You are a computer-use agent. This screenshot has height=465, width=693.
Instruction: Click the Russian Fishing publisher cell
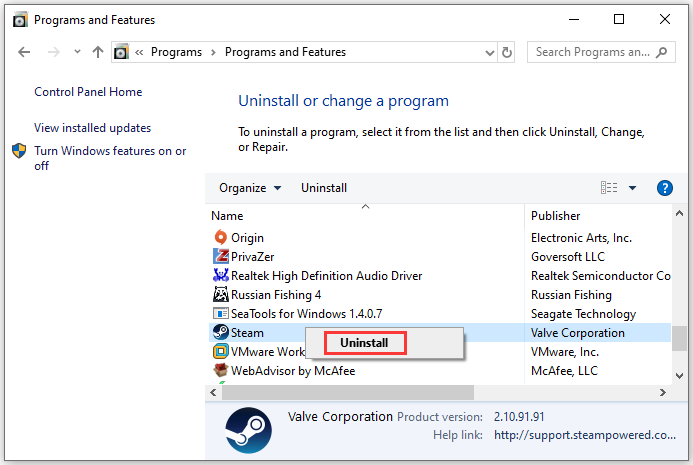[x=571, y=295]
